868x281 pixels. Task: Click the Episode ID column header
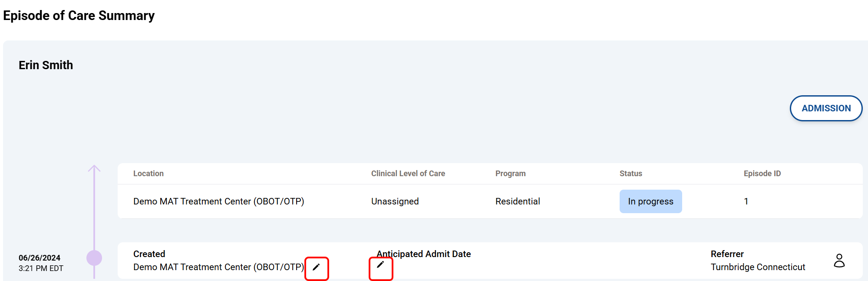tap(762, 174)
